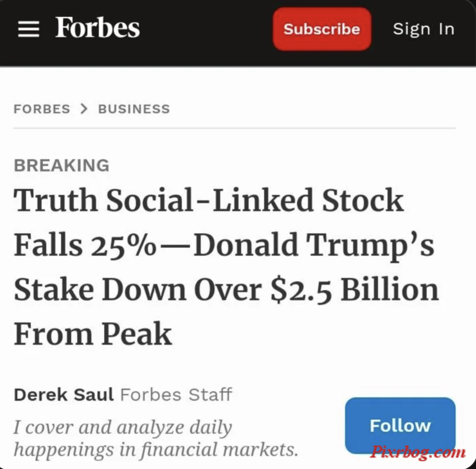Click the BREAKING label above the headline
This screenshot has width=476, height=469.
click(x=61, y=165)
